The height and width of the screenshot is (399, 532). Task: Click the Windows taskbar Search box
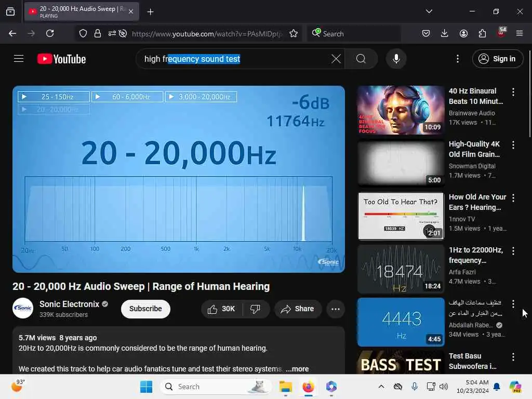(216, 387)
